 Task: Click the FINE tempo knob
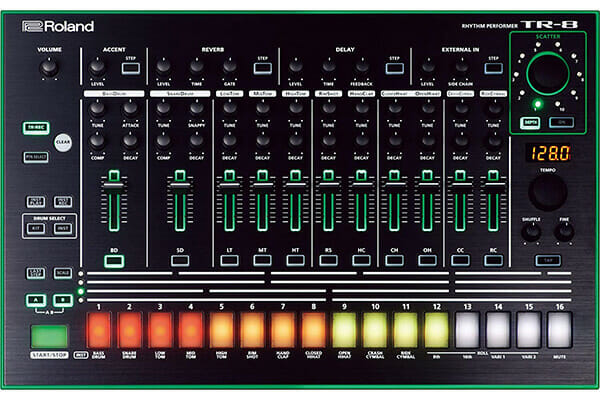pos(564,232)
